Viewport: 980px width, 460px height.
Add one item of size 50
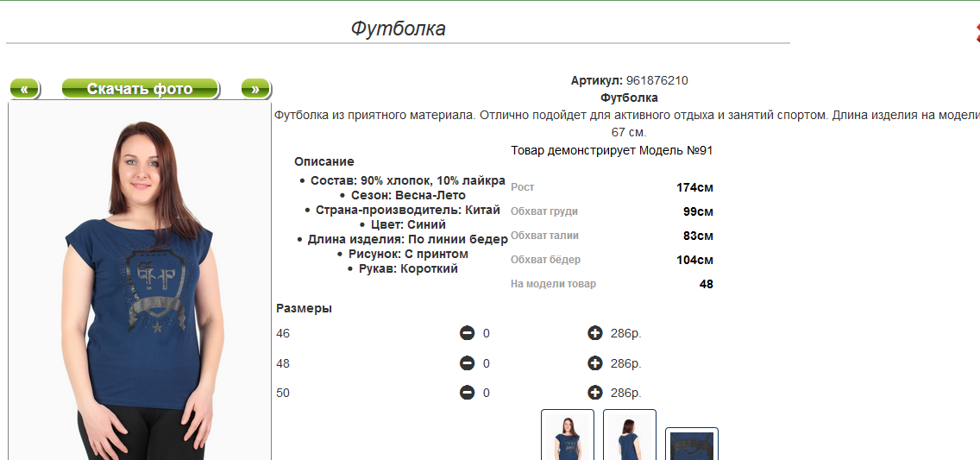pyautogui.click(x=594, y=393)
